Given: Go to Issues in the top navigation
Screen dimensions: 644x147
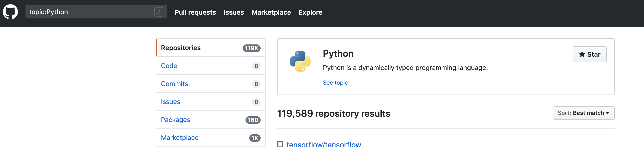Looking at the screenshot, I should (x=233, y=12).
